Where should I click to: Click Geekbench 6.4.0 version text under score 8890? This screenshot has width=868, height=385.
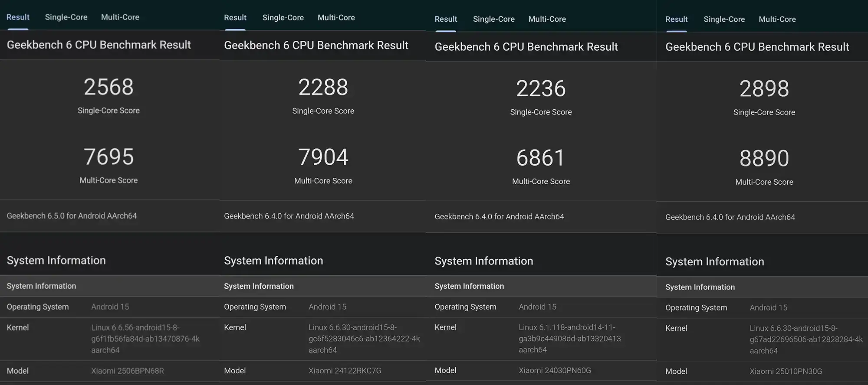730,217
